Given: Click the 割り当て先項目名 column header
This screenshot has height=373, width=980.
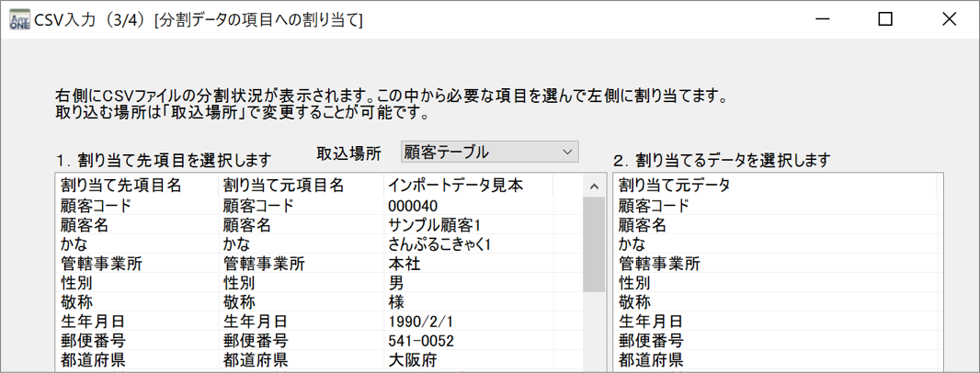Looking at the screenshot, I should (137, 186).
